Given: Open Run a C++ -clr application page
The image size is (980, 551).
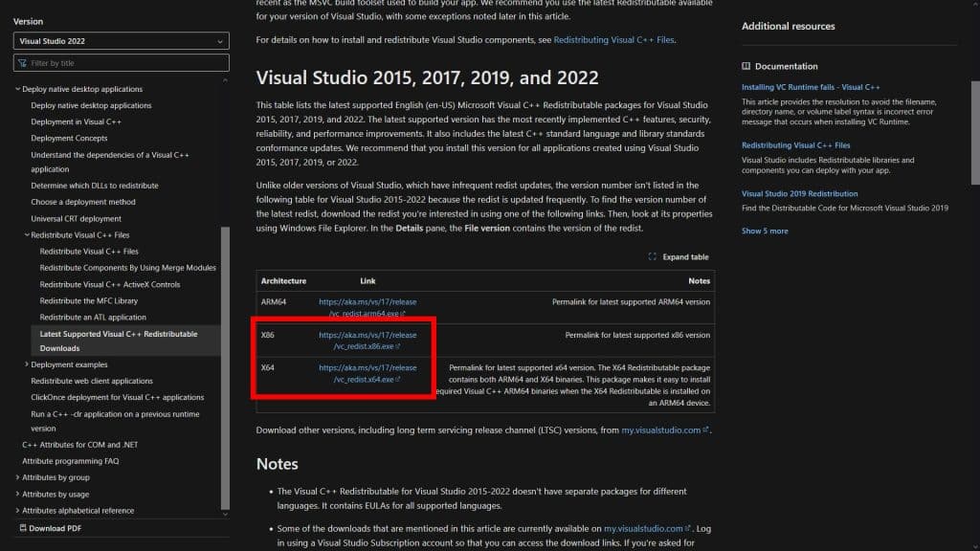Looking at the screenshot, I should 115,421.
